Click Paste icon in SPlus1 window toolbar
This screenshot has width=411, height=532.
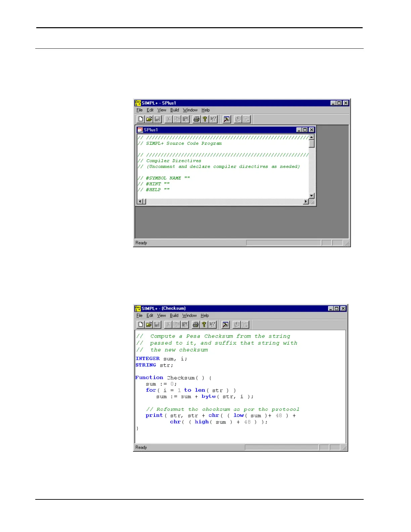(185, 119)
